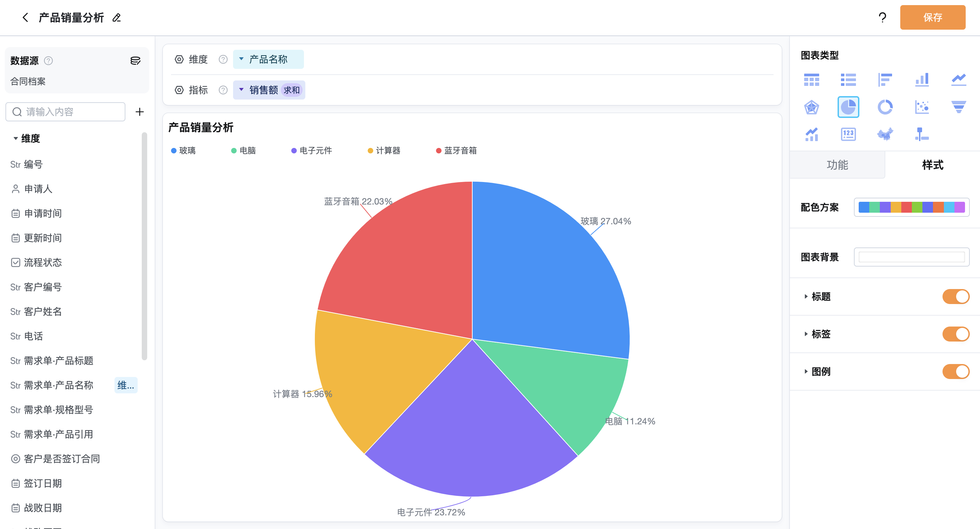This screenshot has height=529, width=980.
Task: Open help via the question mark icon
Action: click(x=882, y=17)
